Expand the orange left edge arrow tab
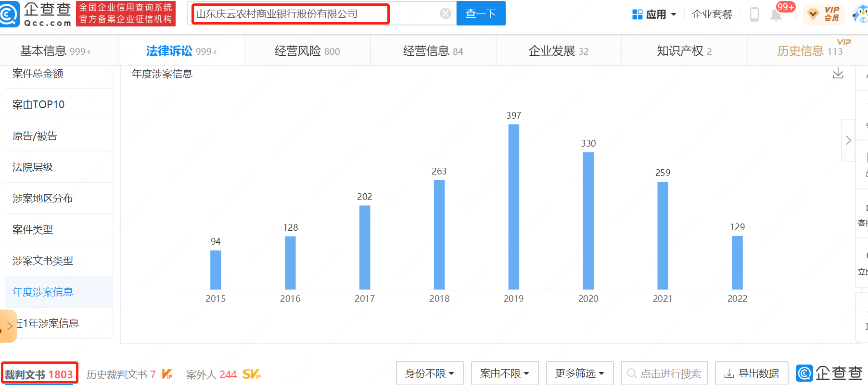 pos(8,326)
